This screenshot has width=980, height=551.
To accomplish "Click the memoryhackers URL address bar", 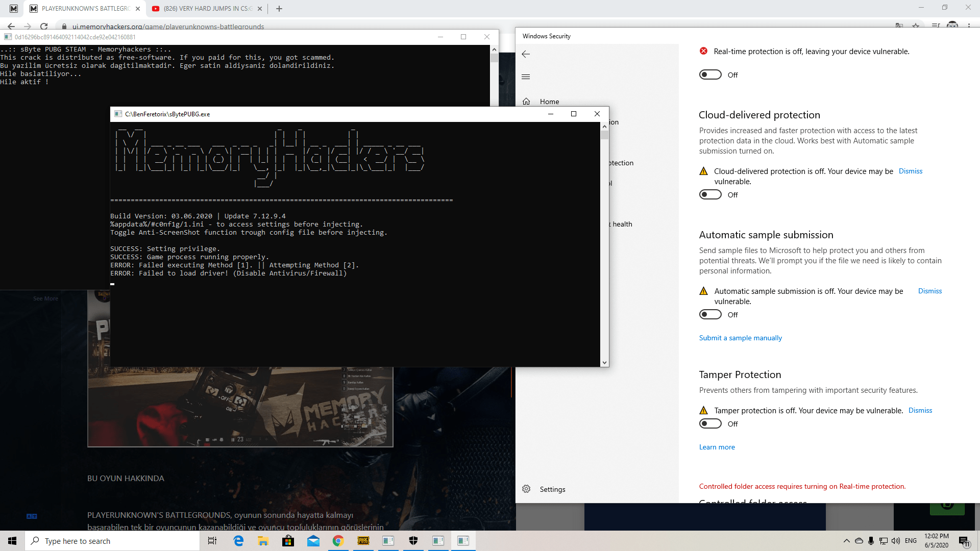I will 475,26.
